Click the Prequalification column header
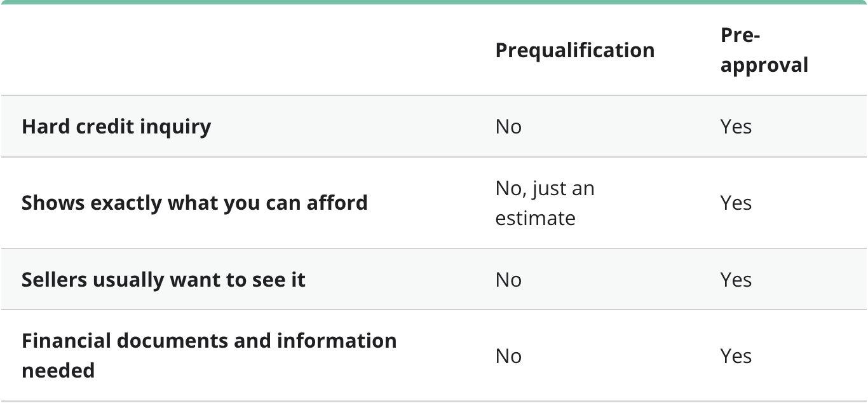 574,50
